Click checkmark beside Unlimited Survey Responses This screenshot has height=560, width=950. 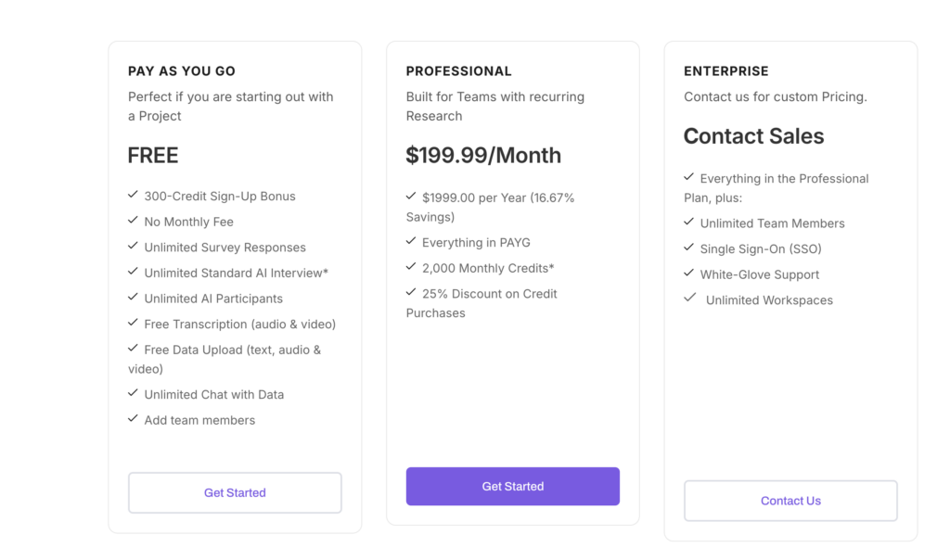133,245
